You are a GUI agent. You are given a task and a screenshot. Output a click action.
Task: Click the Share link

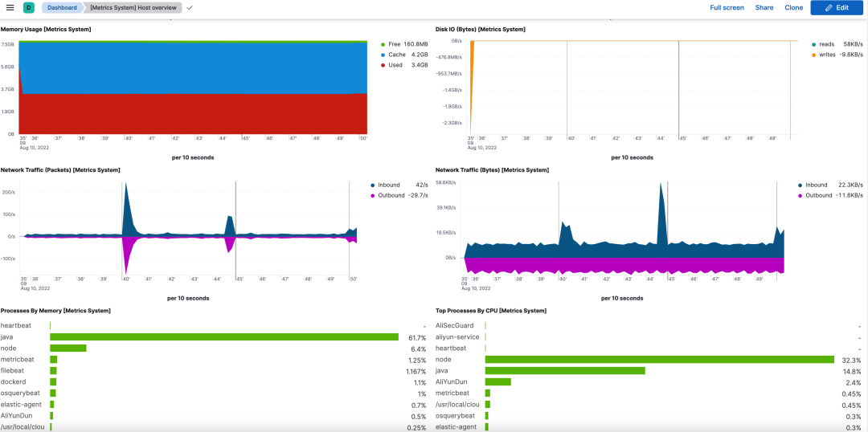click(764, 8)
